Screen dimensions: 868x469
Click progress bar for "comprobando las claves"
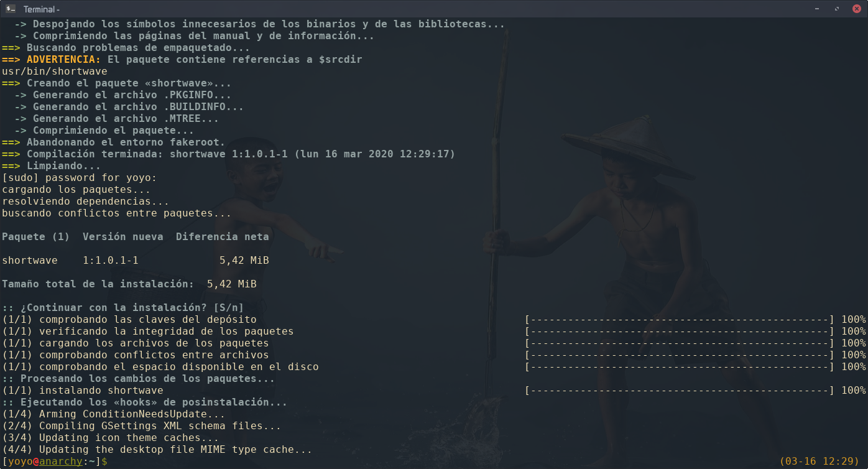tap(679, 320)
